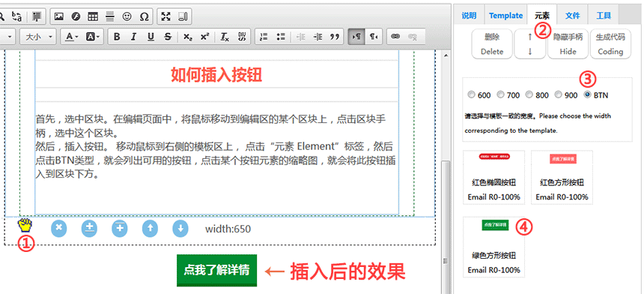Image resolution: width=644 pixels, height=294 pixels.
Task: Switch to the Template tab
Action: click(505, 16)
